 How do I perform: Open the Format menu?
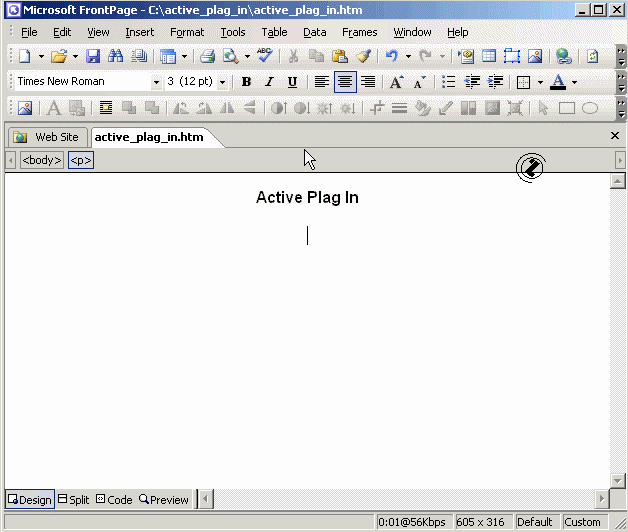pyautogui.click(x=187, y=32)
